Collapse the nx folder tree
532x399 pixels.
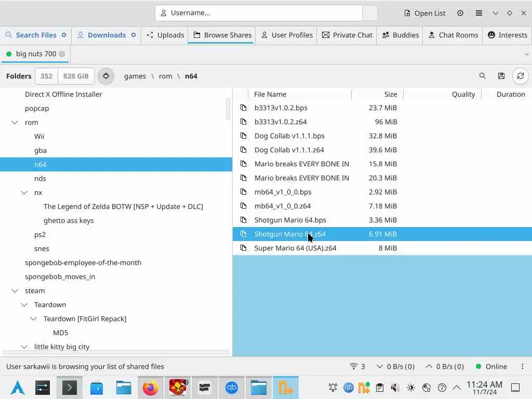[x=24, y=193]
